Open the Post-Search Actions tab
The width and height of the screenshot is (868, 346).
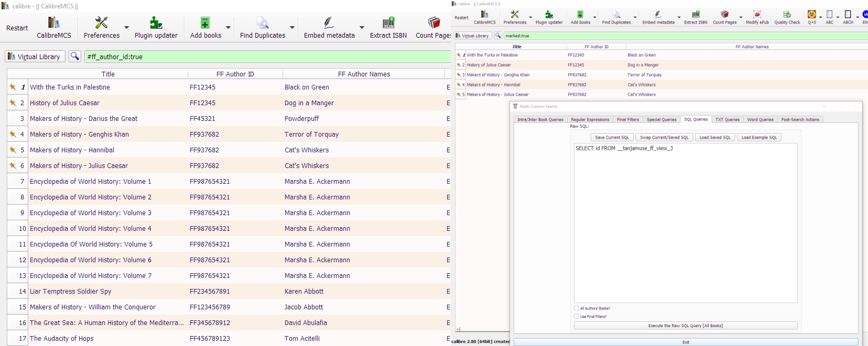(800, 119)
